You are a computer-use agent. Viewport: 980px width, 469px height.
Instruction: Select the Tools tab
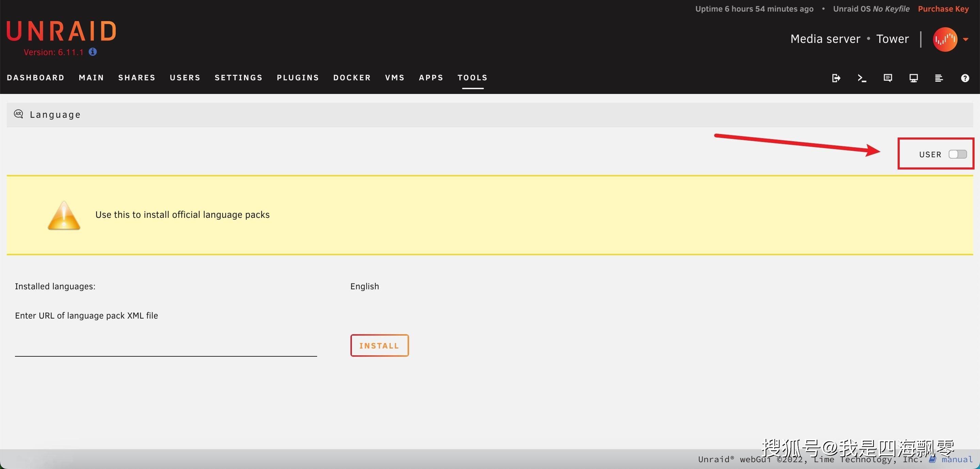coord(473,78)
